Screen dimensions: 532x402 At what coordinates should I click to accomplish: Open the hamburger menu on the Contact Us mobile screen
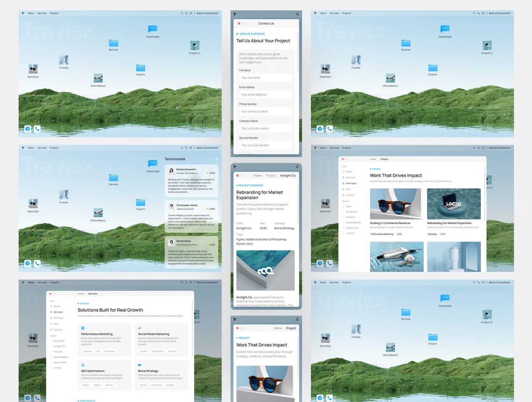[297, 14]
